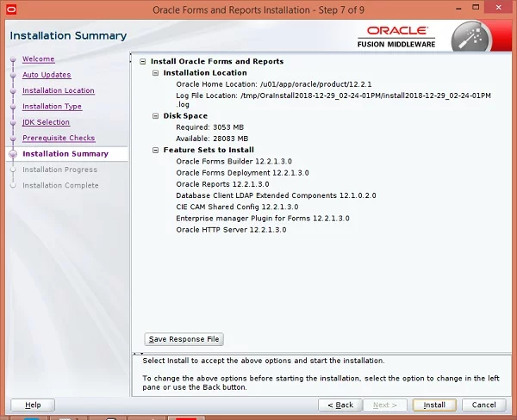Image resolution: width=517 pixels, height=420 pixels.
Task: Maximize the installer window
Action: point(476,7)
